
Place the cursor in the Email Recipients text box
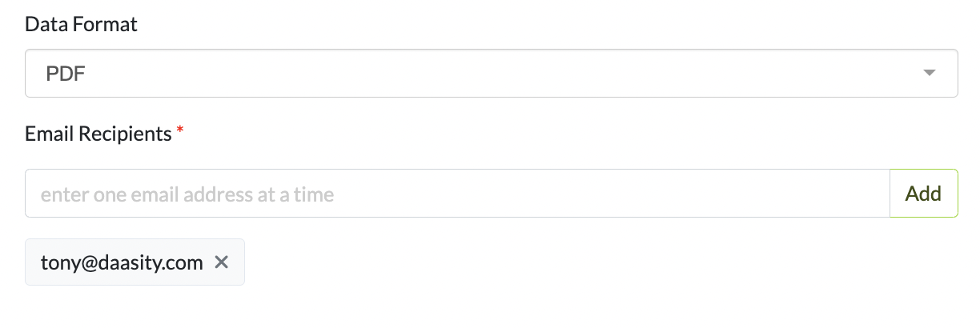[456, 194]
